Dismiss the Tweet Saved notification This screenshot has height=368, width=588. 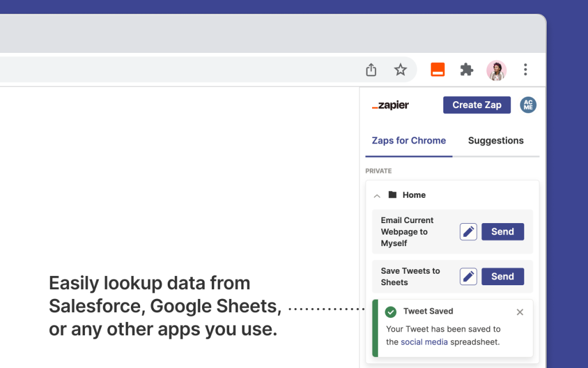pyautogui.click(x=520, y=312)
